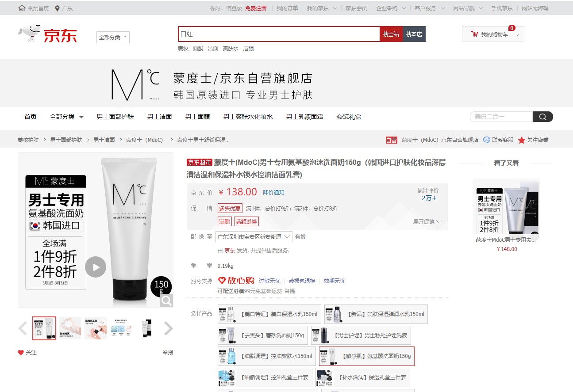This screenshot has height=392, width=573.
Task: Open 男士面膜 nav item
Action: click(x=198, y=117)
